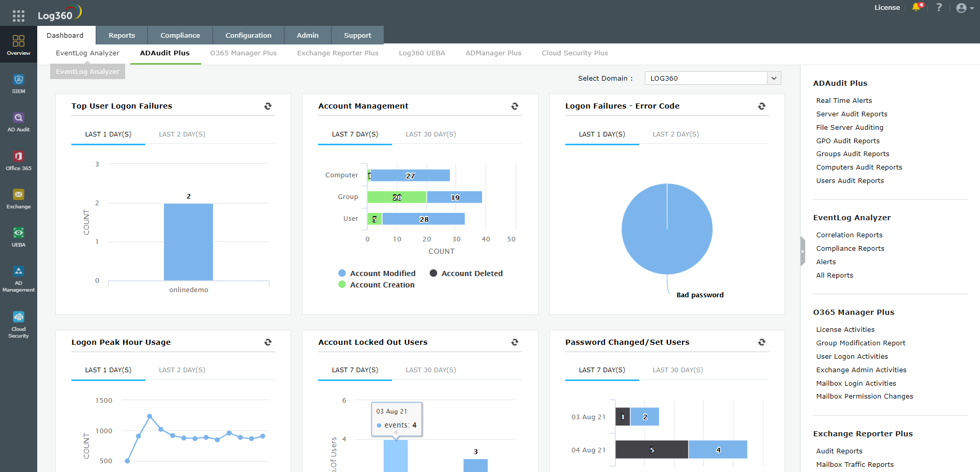This screenshot has width=980, height=472.
Task: Open Compliance Reports link under EventLog Analyzer
Action: (850, 248)
